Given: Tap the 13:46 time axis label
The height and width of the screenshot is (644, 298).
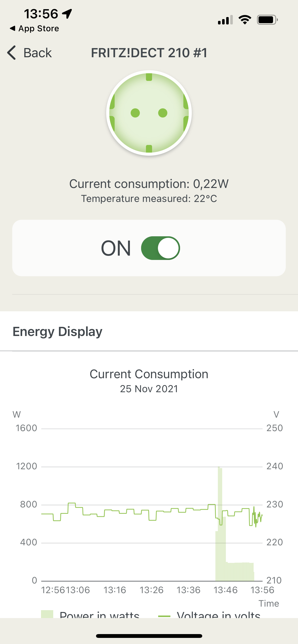Looking at the screenshot, I should pos(225,590).
